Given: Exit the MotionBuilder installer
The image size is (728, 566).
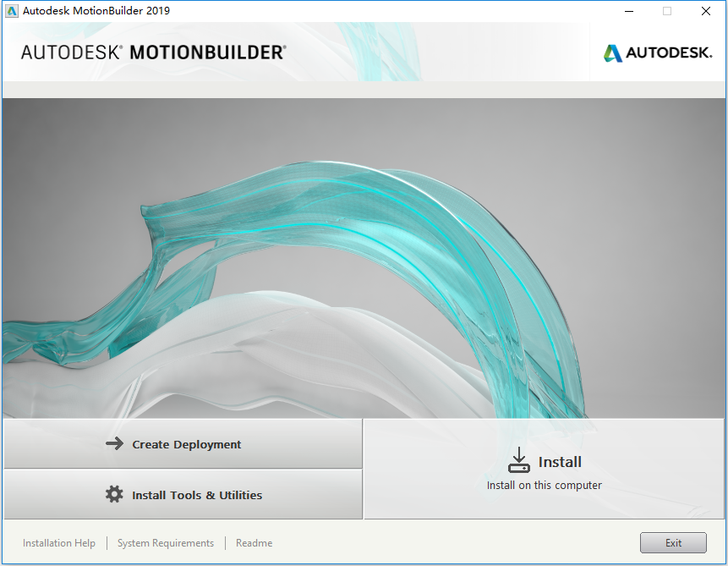Looking at the screenshot, I should coord(673,543).
